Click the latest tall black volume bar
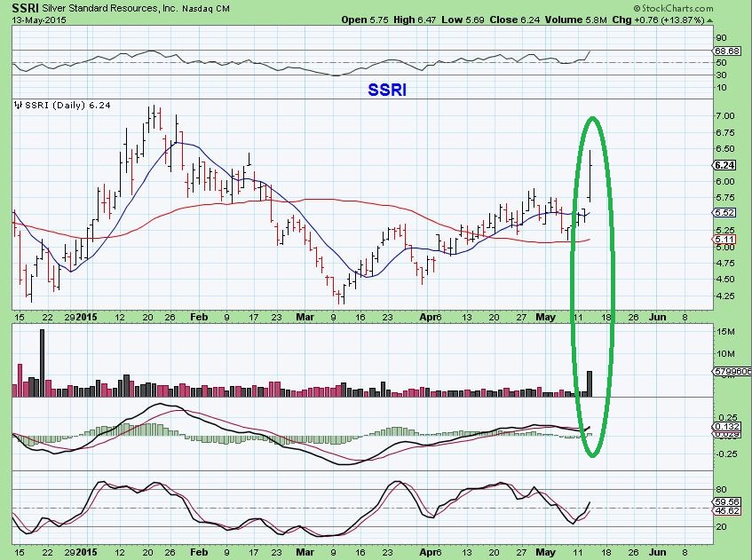This screenshot has width=752, height=560. tap(590, 383)
